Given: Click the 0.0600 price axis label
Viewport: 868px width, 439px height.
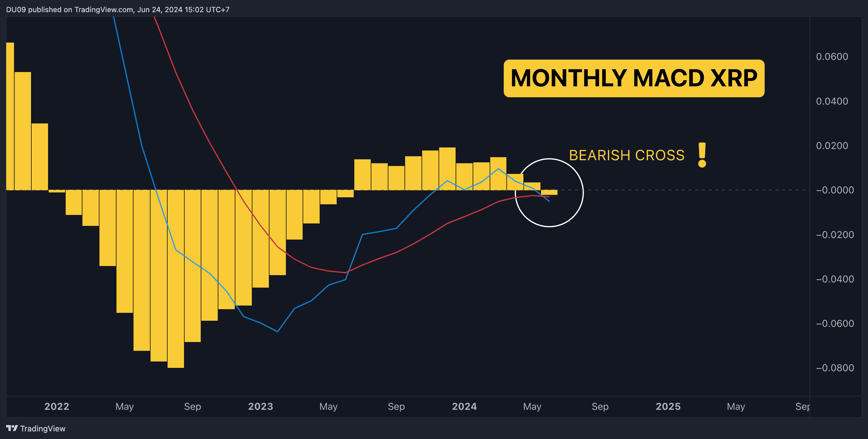Looking at the screenshot, I should coord(832,57).
